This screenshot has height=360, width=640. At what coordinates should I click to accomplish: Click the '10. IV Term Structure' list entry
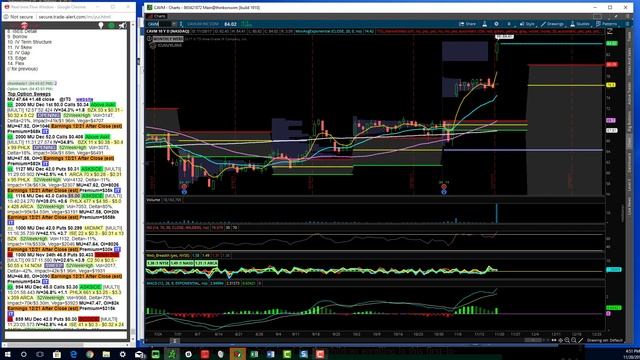point(29,42)
